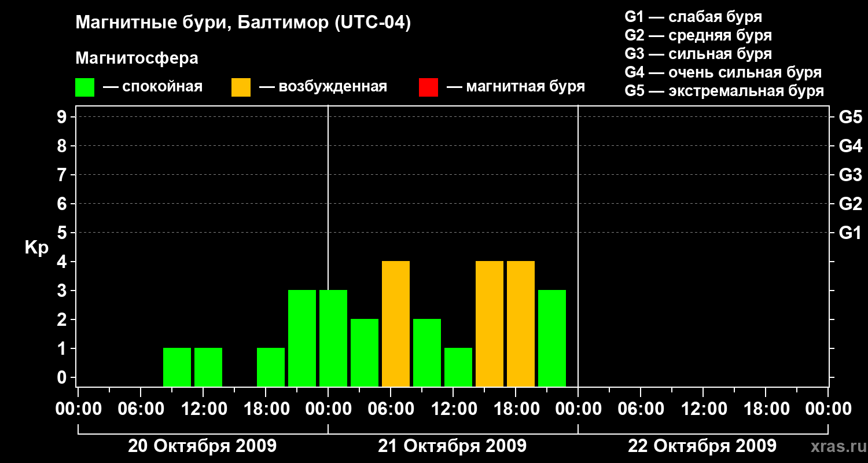Viewport: 868px width, 463px height.
Task: Click the first orange bar at 06:00 on 21 October
Action: tap(396, 324)
